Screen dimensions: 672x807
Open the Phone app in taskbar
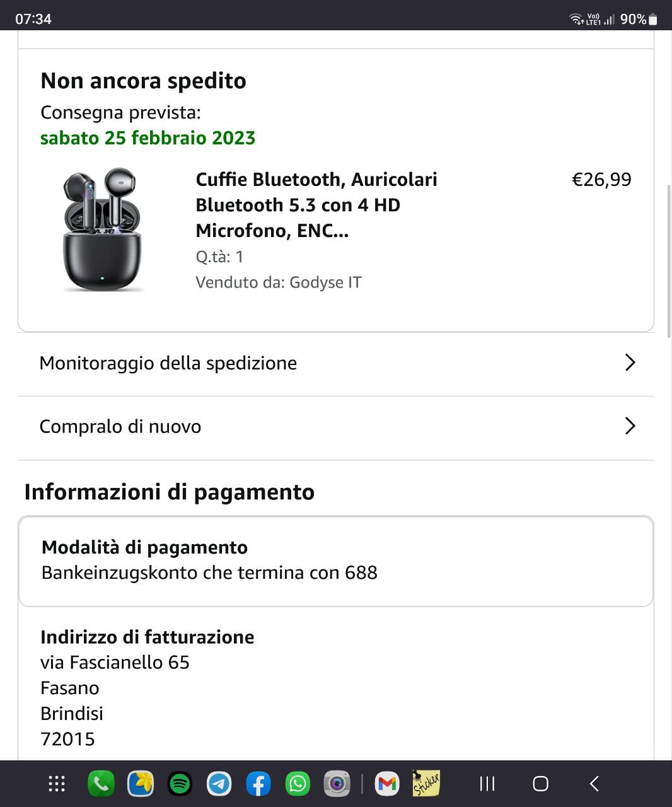click(x=101, y=784)
